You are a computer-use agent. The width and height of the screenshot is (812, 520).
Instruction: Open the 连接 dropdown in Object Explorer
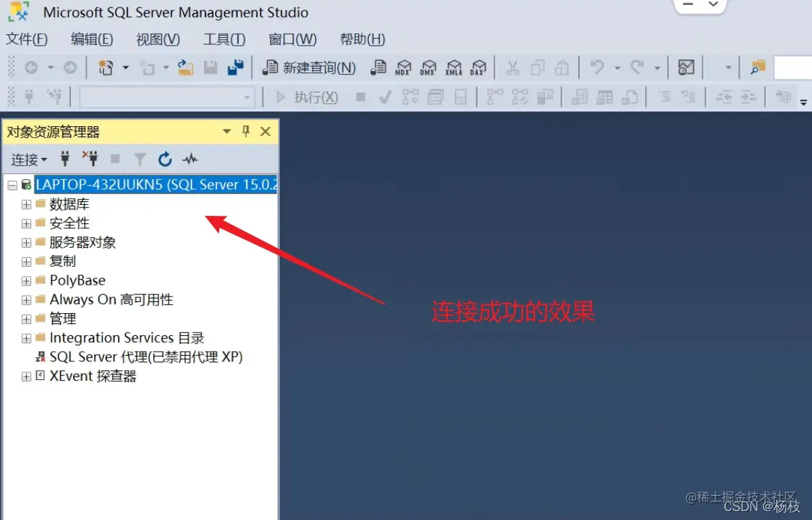[29, 159]
